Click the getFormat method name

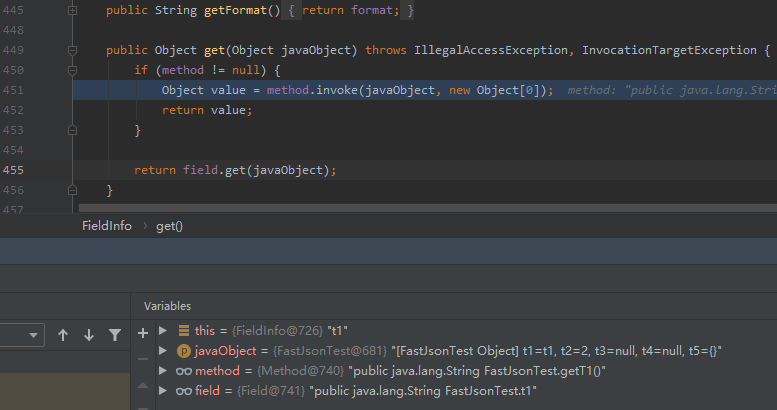[235, 10]
